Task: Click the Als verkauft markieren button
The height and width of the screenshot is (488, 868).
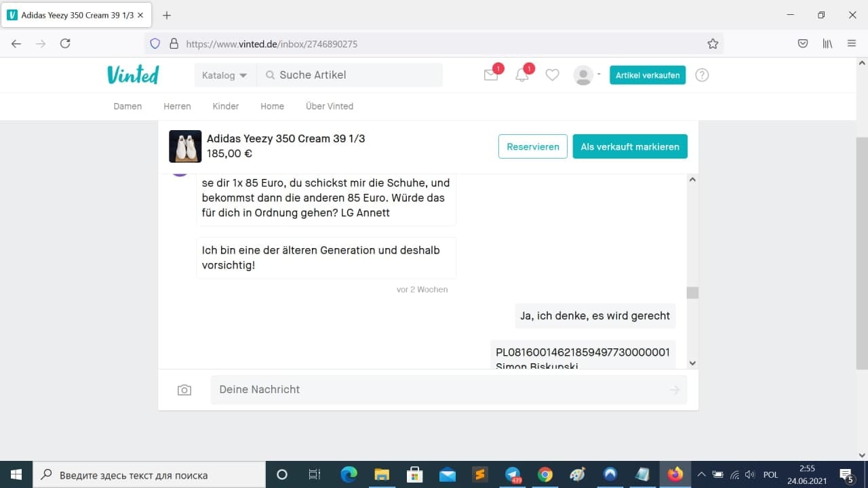Action: pos(630,146)
